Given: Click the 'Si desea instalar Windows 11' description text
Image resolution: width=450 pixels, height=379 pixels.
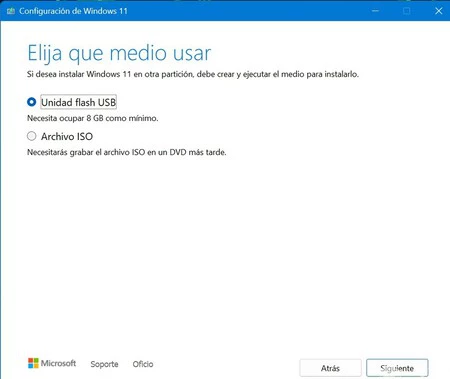Looking at the screenshot, I should 193,74.
